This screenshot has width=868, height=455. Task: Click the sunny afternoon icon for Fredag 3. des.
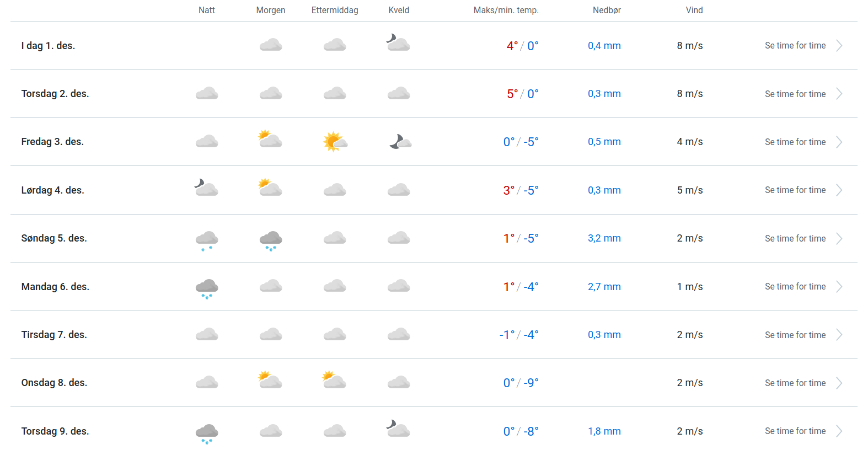335,142
